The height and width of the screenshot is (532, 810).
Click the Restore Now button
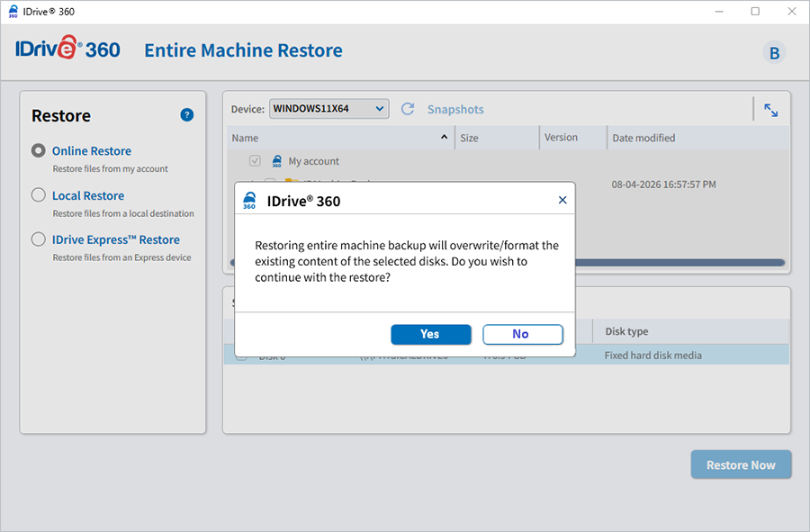tap(741, 464)
